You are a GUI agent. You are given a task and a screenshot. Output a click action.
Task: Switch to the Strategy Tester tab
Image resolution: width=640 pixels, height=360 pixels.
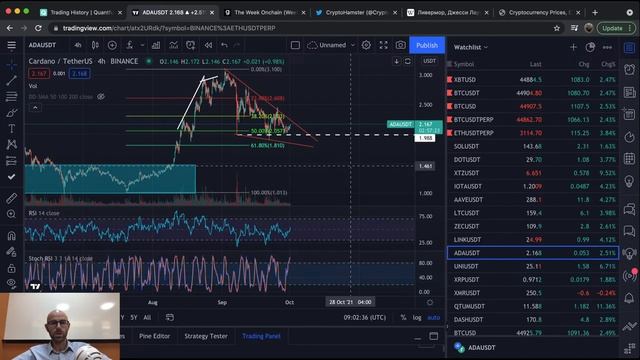click(206, 336)
